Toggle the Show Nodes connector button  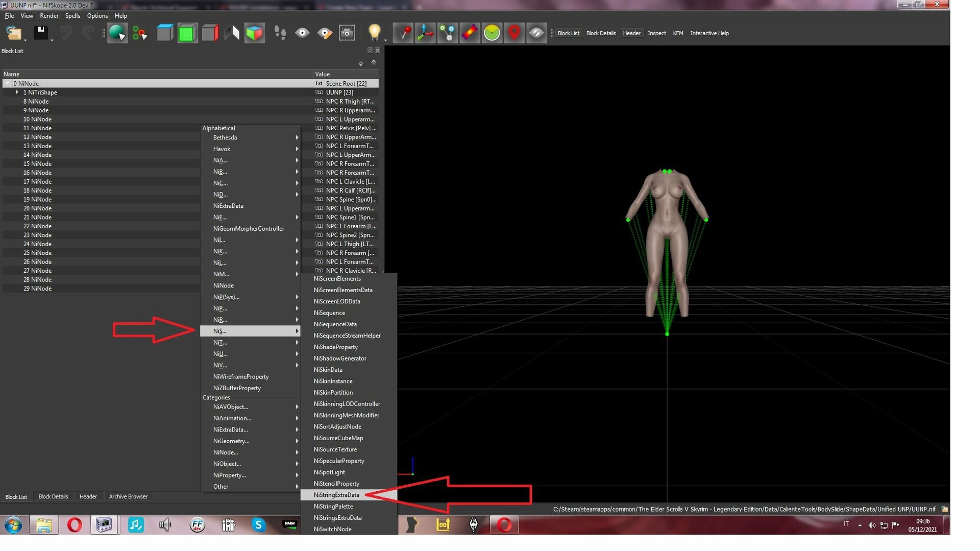448,33
